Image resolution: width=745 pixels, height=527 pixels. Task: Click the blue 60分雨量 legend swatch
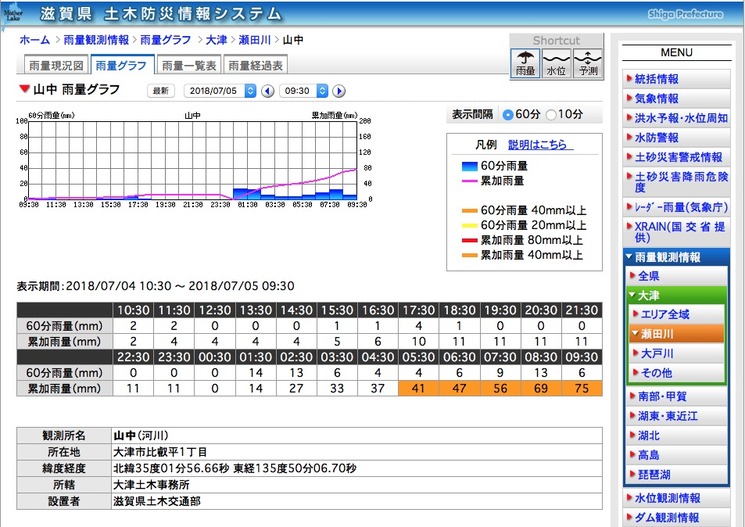click(469, 166)
